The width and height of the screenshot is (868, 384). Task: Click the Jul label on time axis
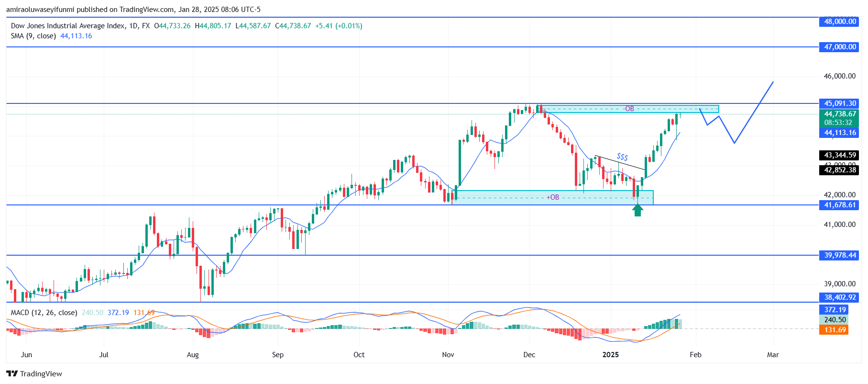point(104,355)
